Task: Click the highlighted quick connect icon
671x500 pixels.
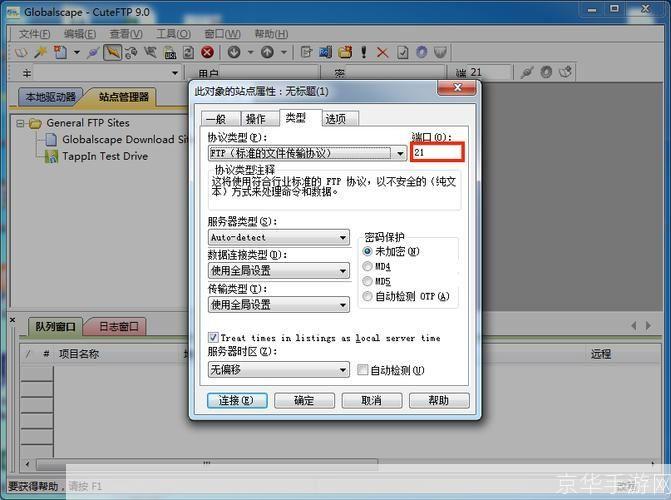Action: click(x=112, y=52)
